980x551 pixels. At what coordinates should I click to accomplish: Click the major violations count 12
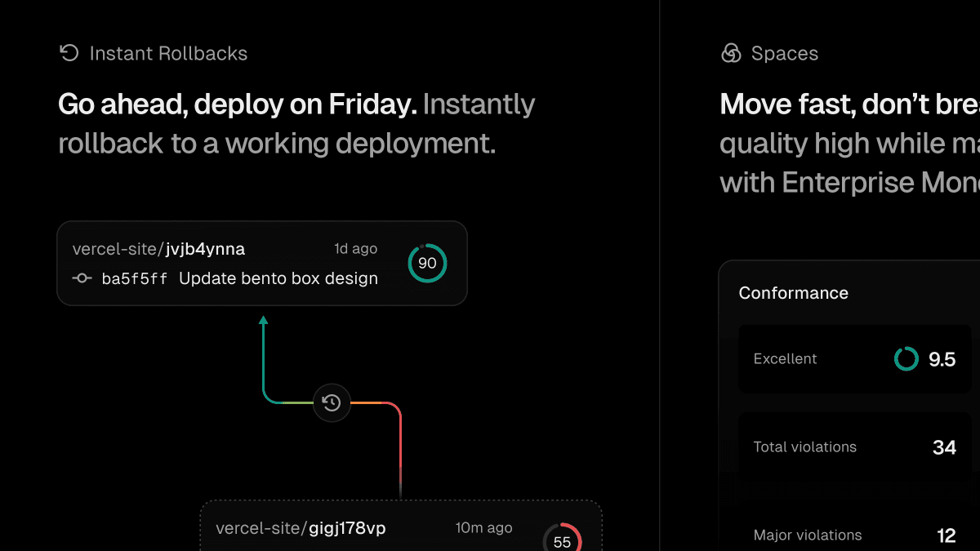(x=946, y=535)
